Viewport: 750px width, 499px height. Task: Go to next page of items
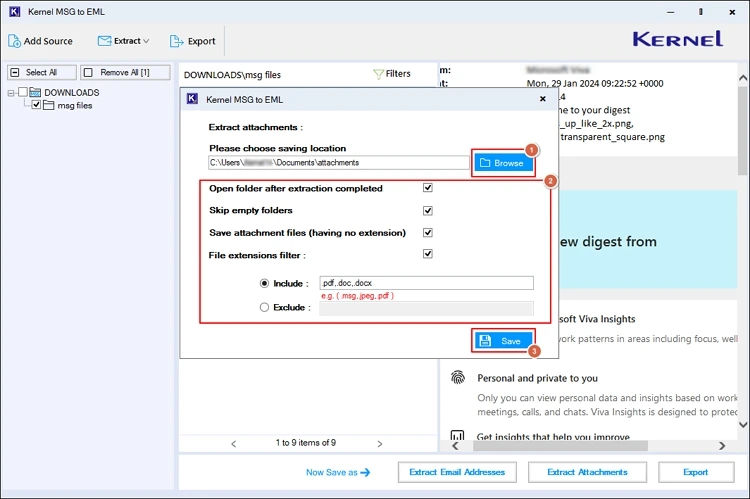tap(377, 443)
